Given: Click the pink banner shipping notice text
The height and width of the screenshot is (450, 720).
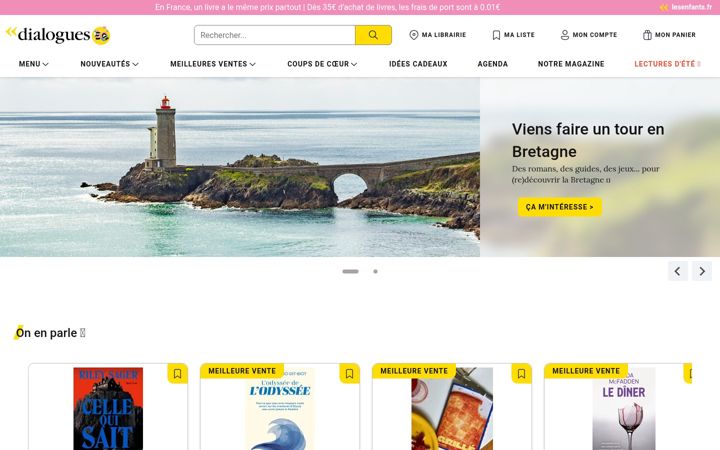Looking at the screenshot, I should [327, 7].
